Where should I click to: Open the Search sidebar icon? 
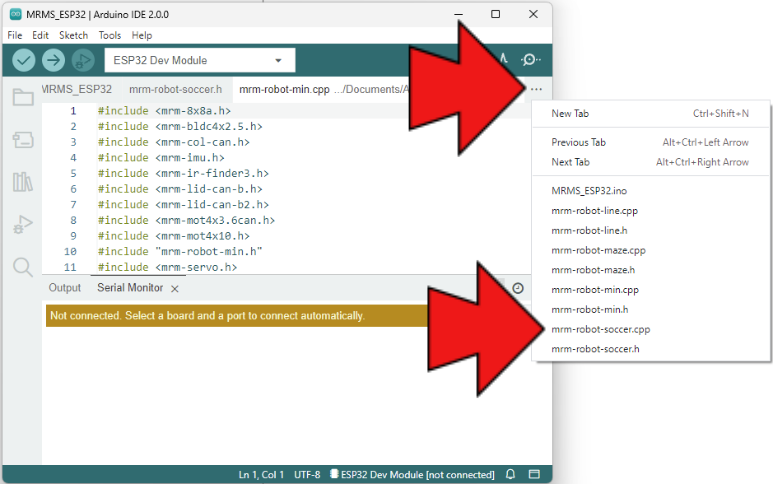(22, 267)
